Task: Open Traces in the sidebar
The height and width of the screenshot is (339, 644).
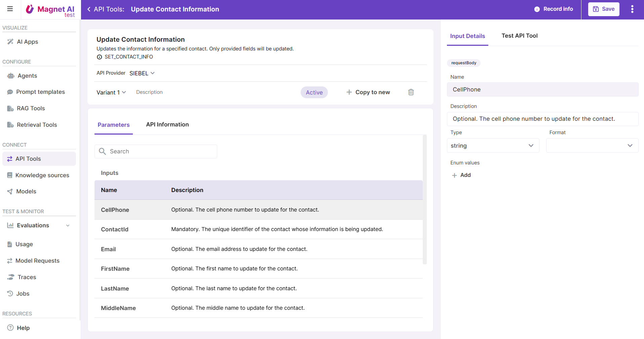Action: tap(27, 277)
